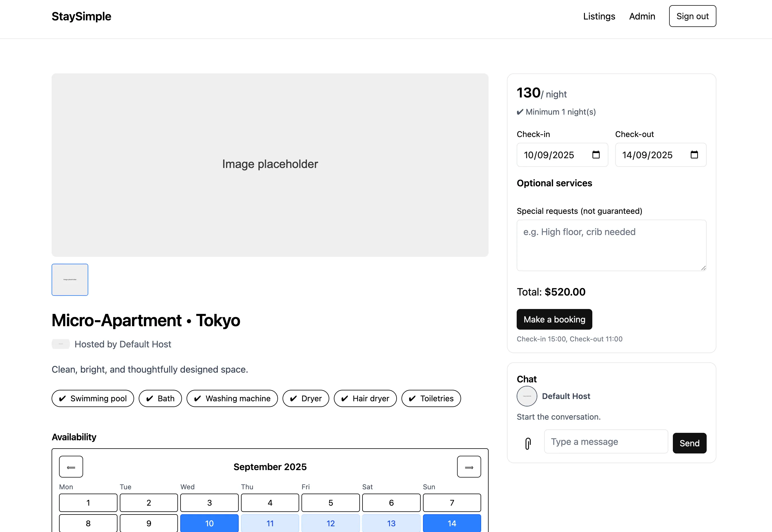Open the Listings nav link

tap(599, 16)
